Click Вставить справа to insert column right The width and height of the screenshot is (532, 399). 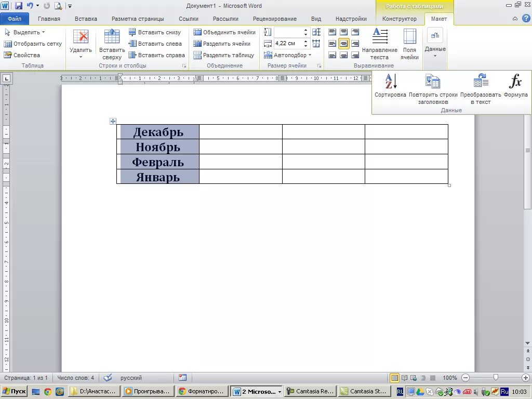click(156, 55)
